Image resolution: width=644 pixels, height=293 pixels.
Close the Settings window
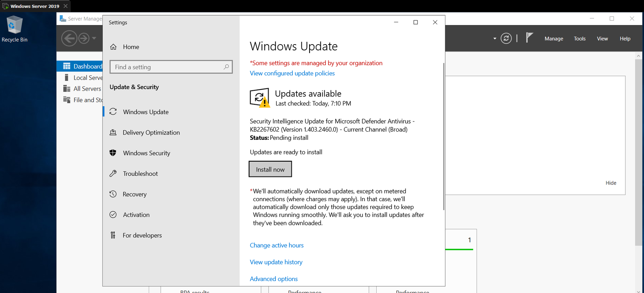click(435, 22)
